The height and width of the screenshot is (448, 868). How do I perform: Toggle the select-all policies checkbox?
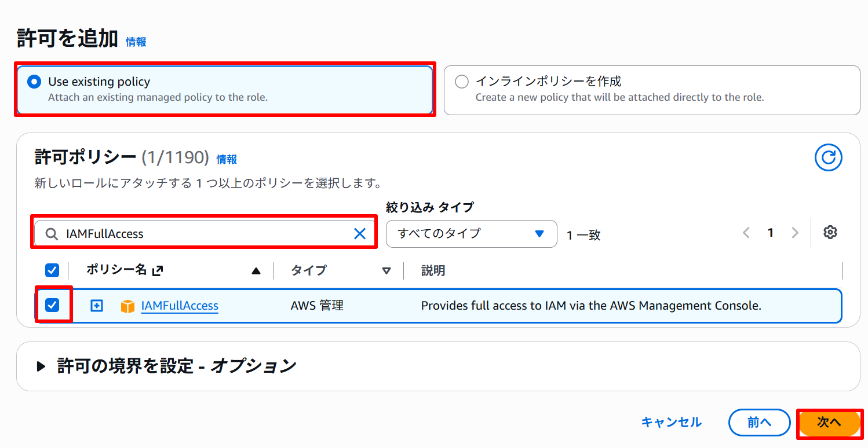click(52, 270)
